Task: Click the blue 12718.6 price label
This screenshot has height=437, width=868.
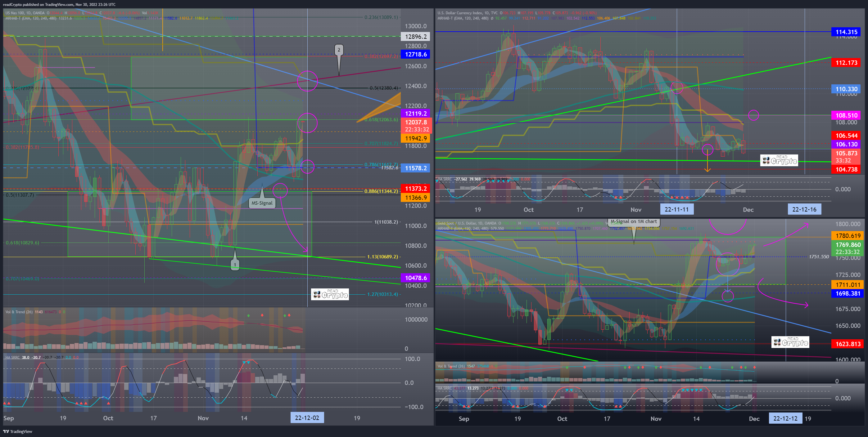Action: tap(415, 54)
